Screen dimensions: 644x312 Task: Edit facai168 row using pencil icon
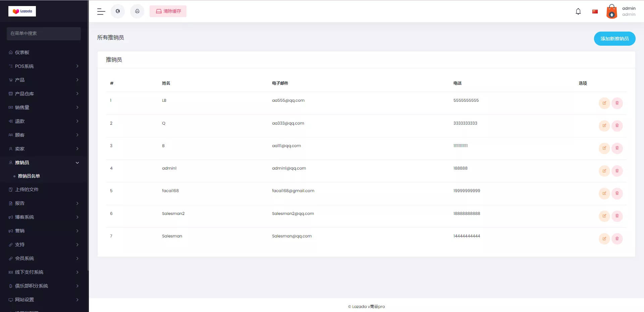pyautogui.click(x=604, y=193)
